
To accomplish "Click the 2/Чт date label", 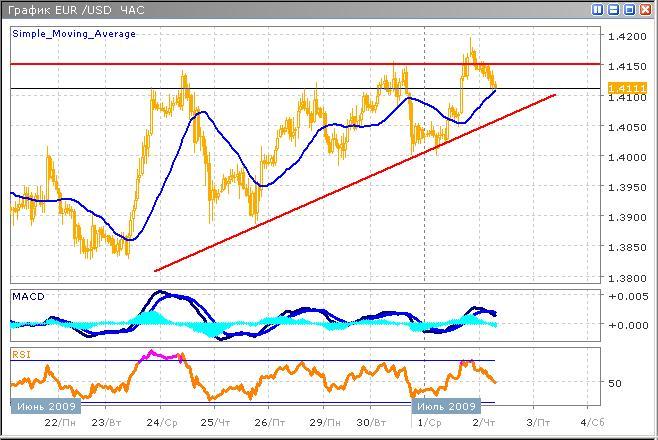I will (485, 423).
